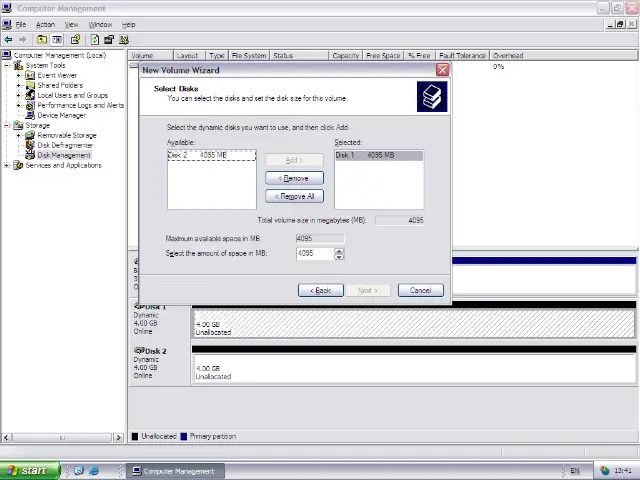Image resolution: width=640 pixels, height=480 pixels.
Task: Click the MMC console icon beside the File menu
Action: coord(7,24)
